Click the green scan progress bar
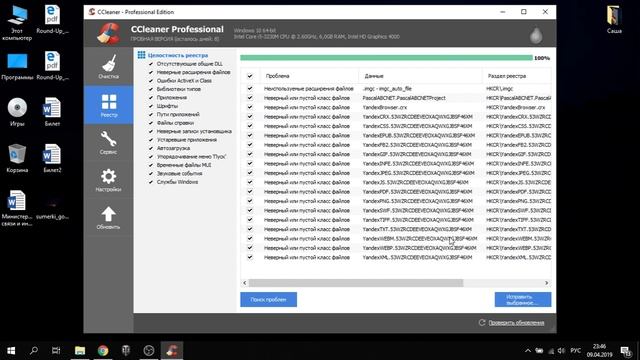This screenshot has height=360, width=640. pos(386,58)
